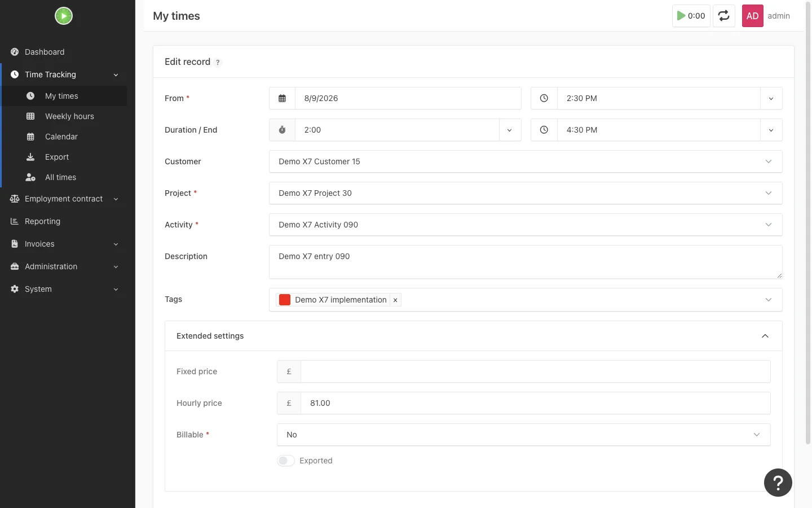
Task: Click the Time Tracking clock icon
Action: [x=15, y=75]
